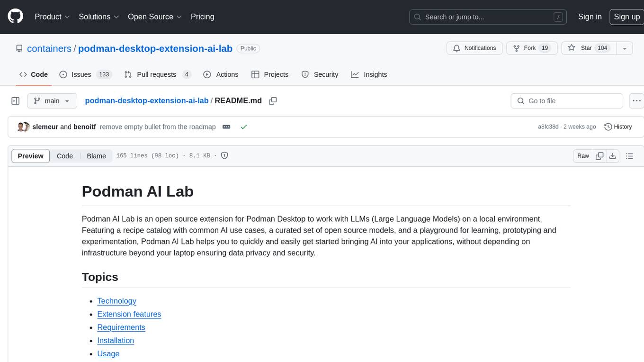Open the GitHub homepage logo
Viewport: 644px width, 362px height.
coord(15,17)
